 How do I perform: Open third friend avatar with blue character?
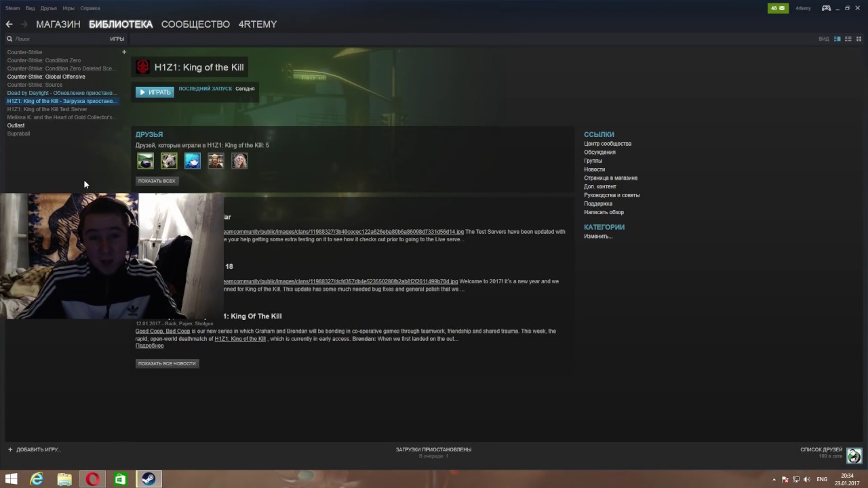click(193, 161)
